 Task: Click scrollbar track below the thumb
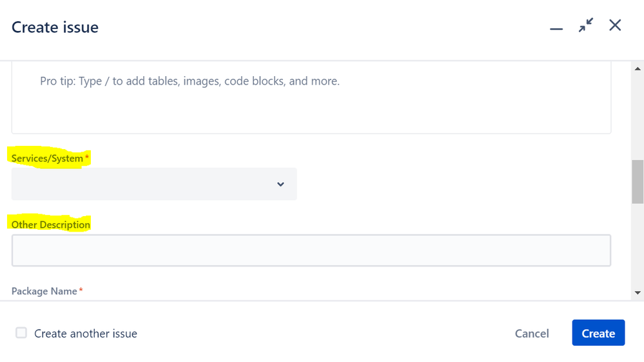click(x=638, y=246)
